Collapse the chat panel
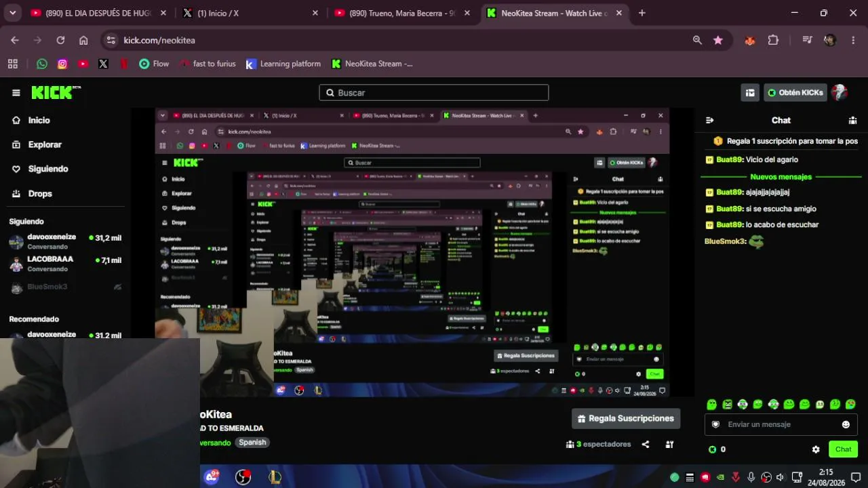Screen dimensions: 868x488 709,120
